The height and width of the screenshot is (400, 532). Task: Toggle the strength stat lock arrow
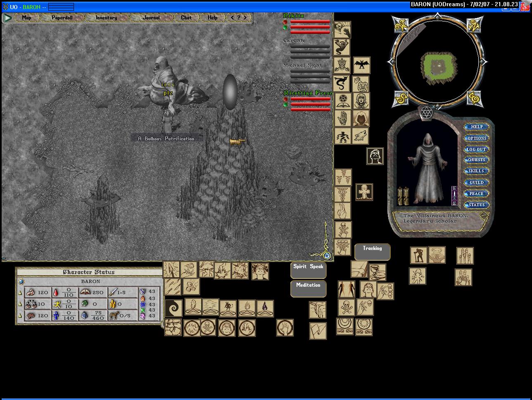(x=20, y=293)
